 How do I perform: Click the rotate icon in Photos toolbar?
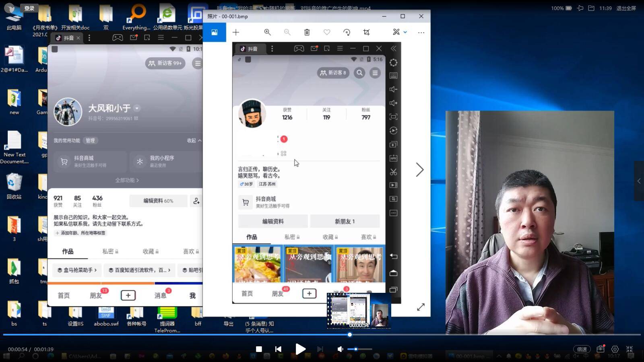(347, 32)
